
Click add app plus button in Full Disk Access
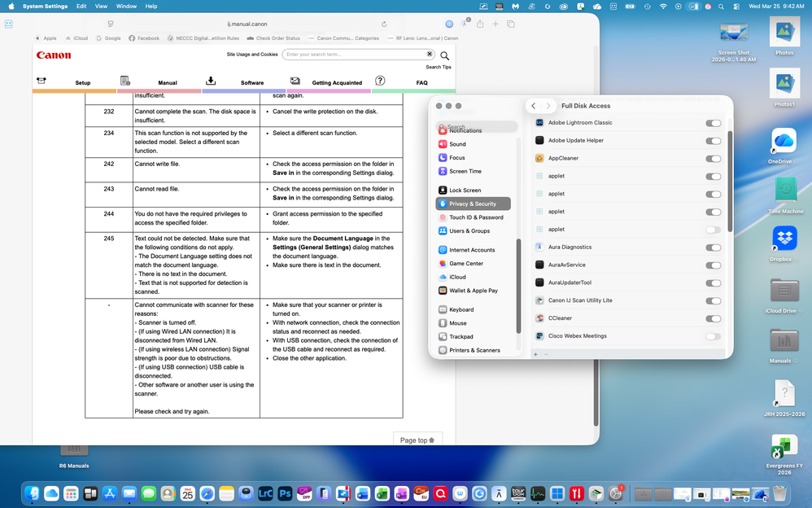pos(535,355)
